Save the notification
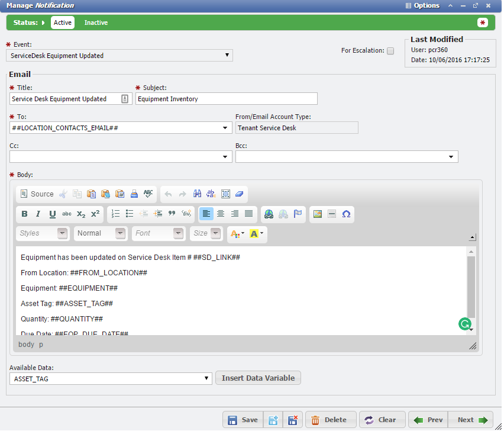Screen dimensions: 504x431 coord(243,419)
